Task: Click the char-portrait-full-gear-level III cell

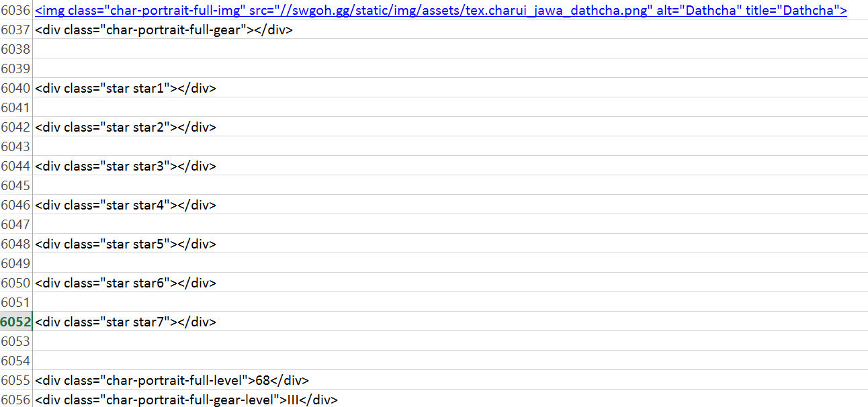Action: (x=186, y=400)
